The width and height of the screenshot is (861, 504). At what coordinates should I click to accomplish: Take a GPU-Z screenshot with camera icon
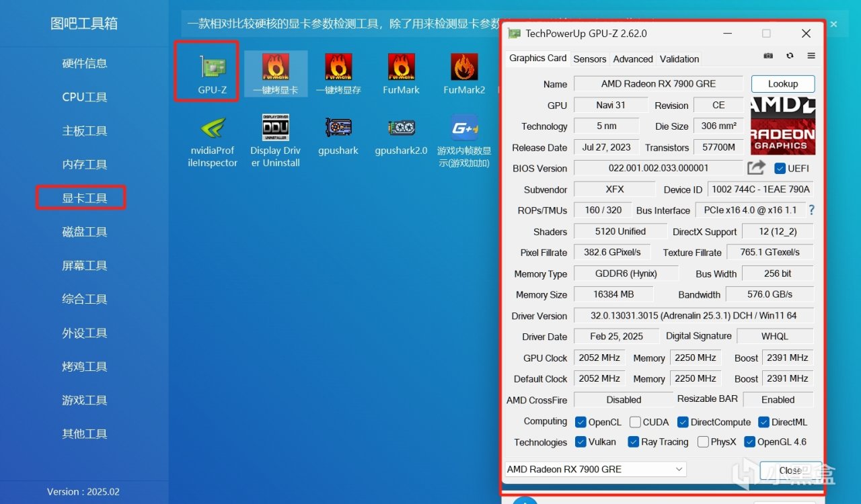tap(769, 56)
